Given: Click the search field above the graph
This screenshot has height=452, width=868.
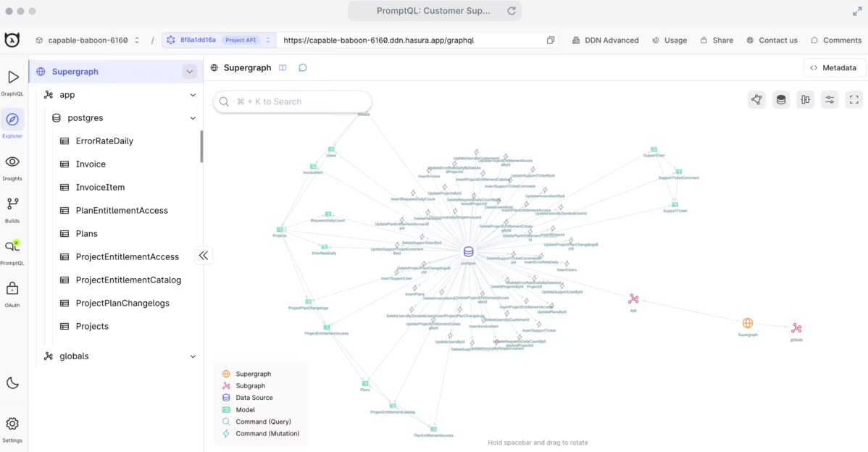Looking at the screenshot, I should [x=292, y=101].
